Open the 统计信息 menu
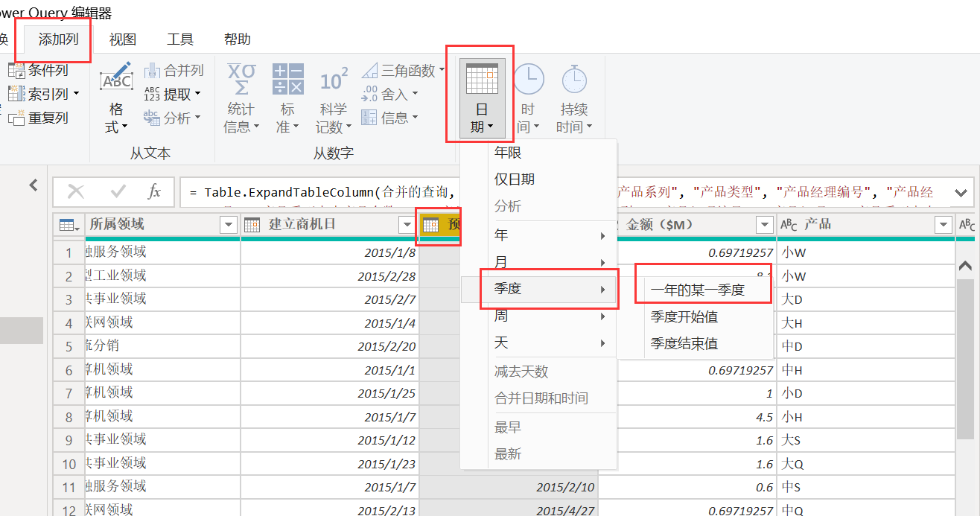The width and height of the screenshot is (980, 516). point(241,98)
